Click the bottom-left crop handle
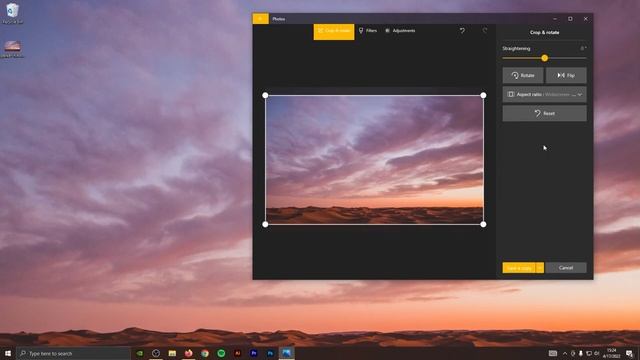The height and width of the screenshot is (360, 640). tap(265, 224)
